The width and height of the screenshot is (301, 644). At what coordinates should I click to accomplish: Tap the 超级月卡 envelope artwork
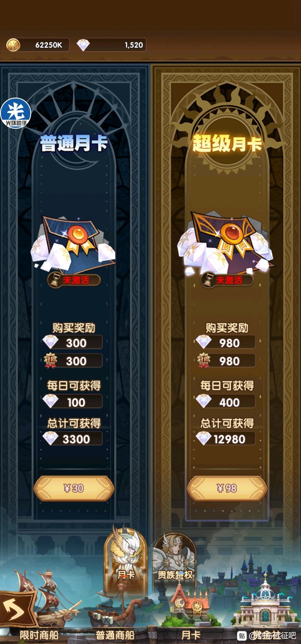click(x=226, y=243)
